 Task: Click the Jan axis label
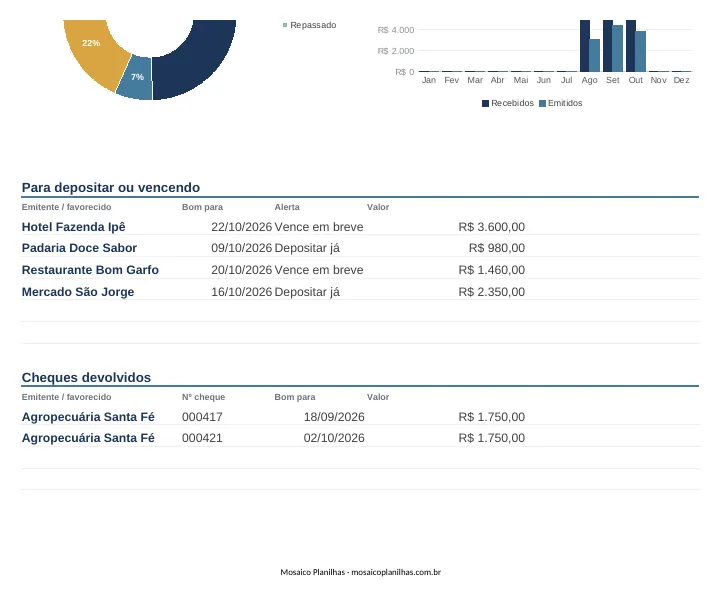coord(429,80)
